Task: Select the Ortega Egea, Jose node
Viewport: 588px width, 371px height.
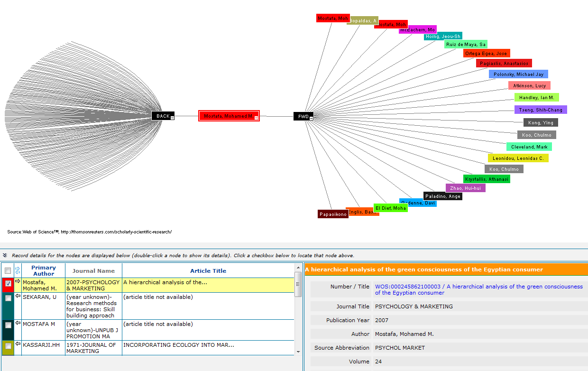Action: coord(487,53)
